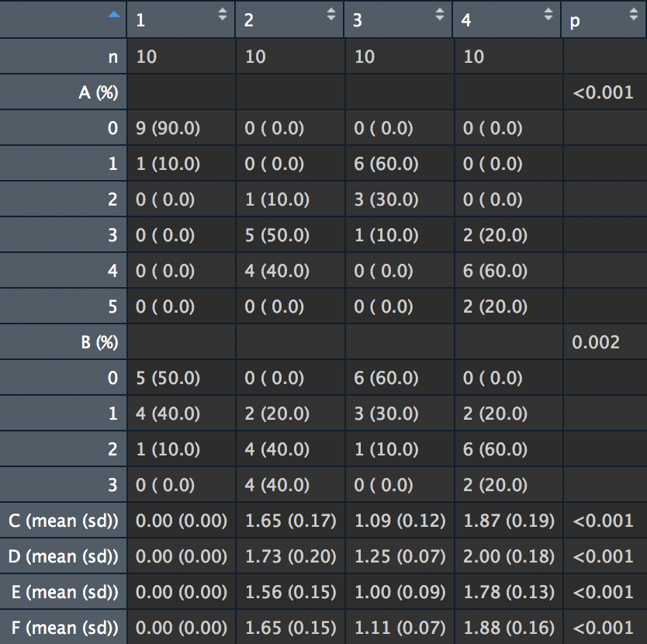Click 'D (mean (sd))' row label

(63, 556)
